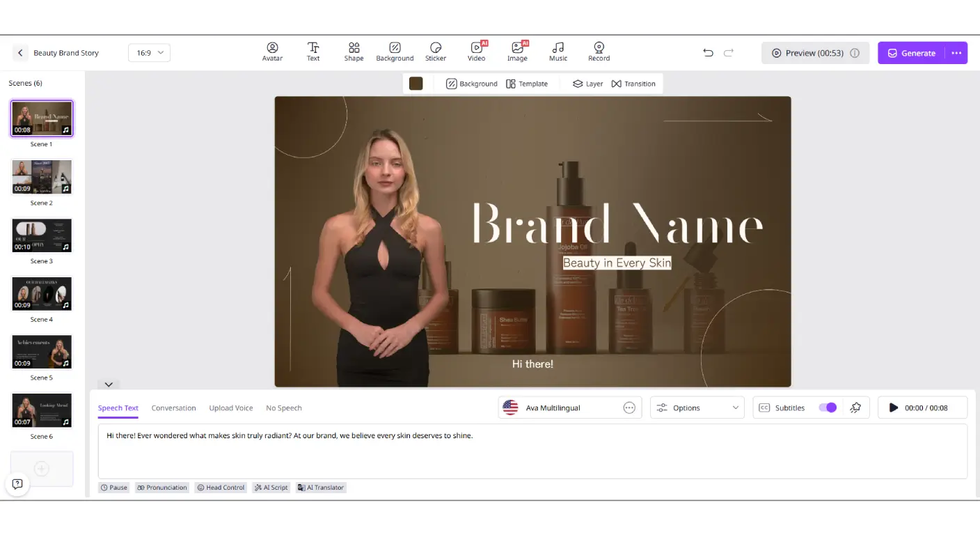Switch to the Conversation tab

point(173,408)
